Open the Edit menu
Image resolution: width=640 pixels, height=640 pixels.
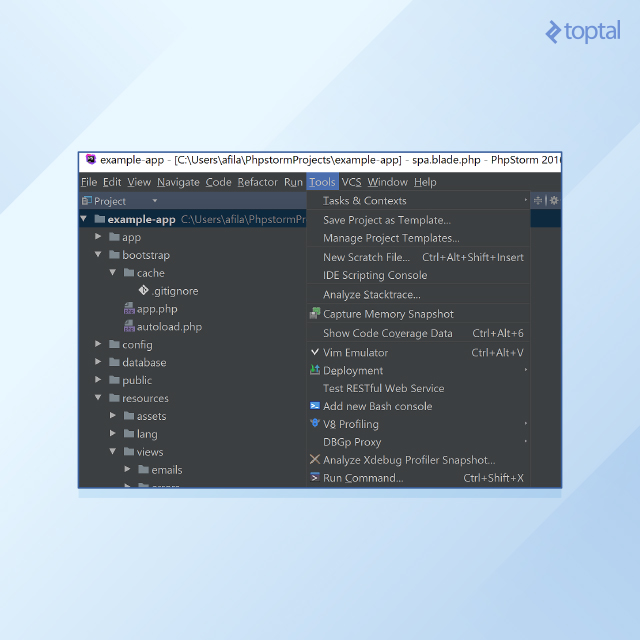click(x=112, y=182)
